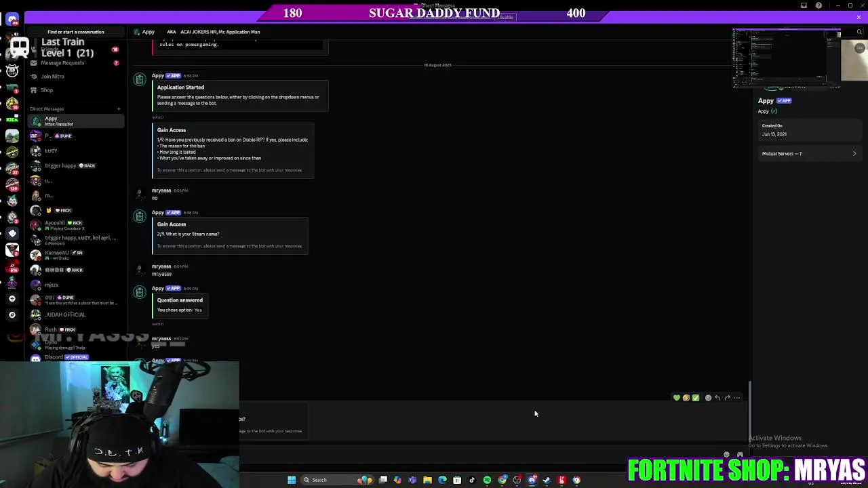Screen dimensions: 868x488
Task: Click mryasss username above 'no' reply
Action: click(161, 190)
